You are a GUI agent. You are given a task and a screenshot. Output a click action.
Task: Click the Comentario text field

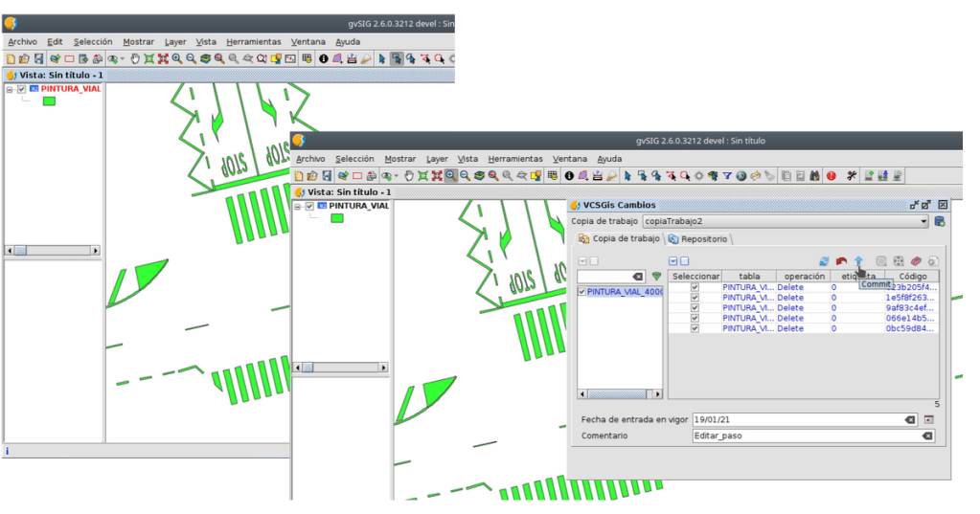point(805,436)
